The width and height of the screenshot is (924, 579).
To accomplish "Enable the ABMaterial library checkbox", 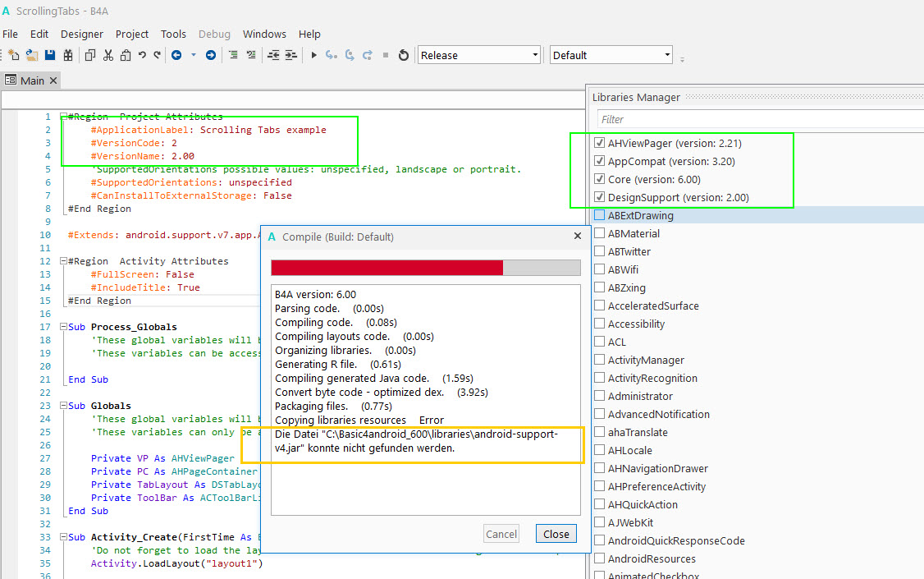I will (x=599, y=233).
